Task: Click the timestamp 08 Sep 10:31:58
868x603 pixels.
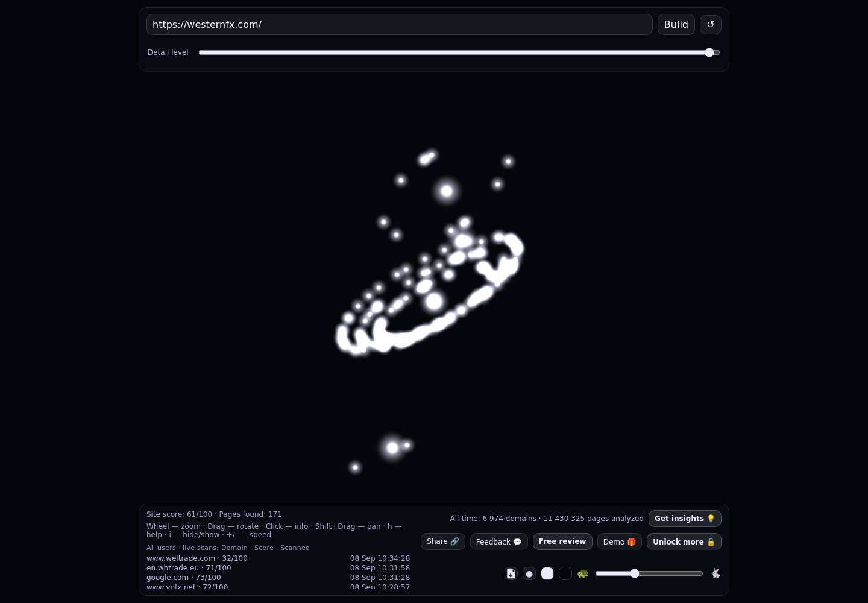Action: pos(380,568)
